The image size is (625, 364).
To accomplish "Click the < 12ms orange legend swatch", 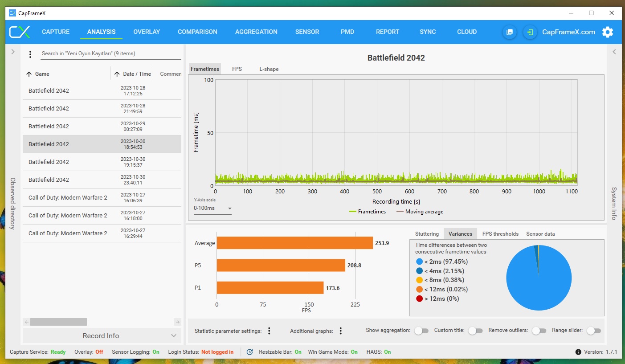I will 419,290.
